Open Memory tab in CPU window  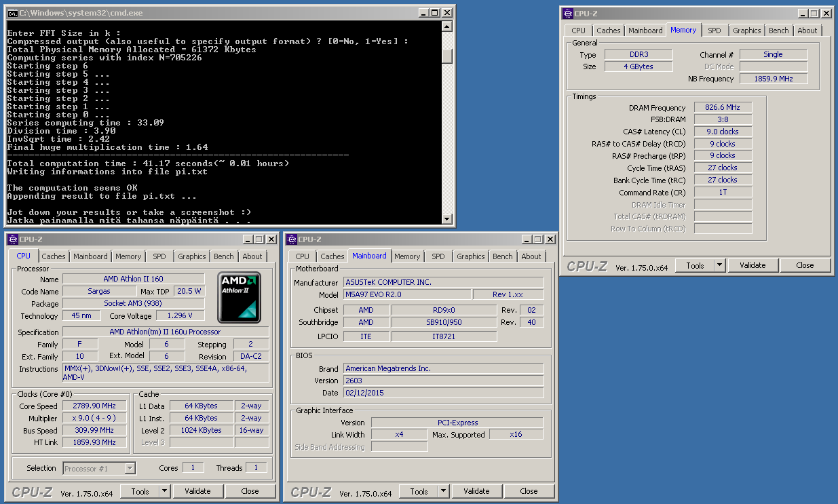click(x=128, y=256)
